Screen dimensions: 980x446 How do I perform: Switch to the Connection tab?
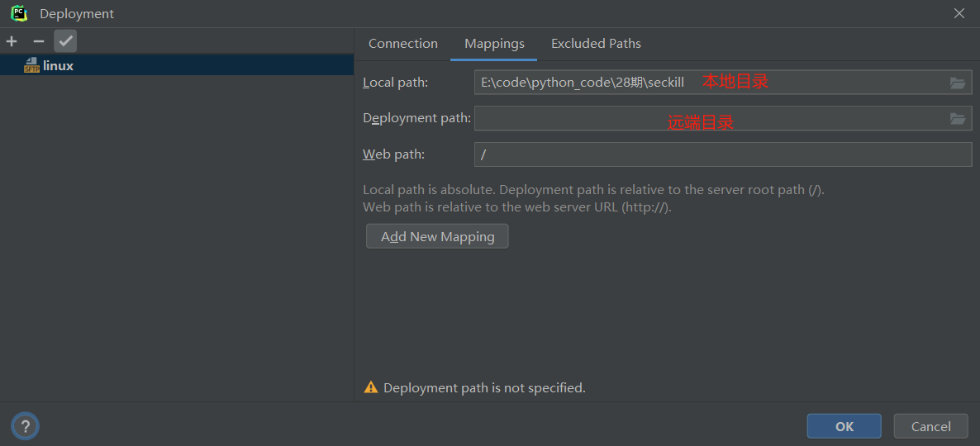[403, 44]
